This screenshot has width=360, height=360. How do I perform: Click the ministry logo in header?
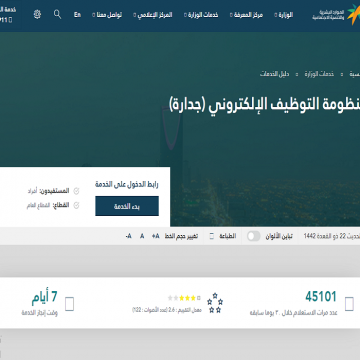click(x=336, y=14)
